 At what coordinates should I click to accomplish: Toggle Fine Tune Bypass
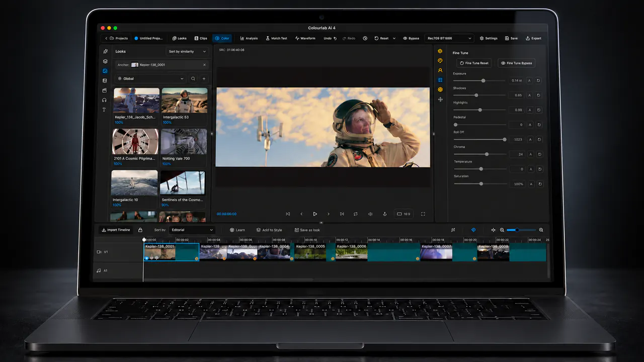[x=516, y=63]
